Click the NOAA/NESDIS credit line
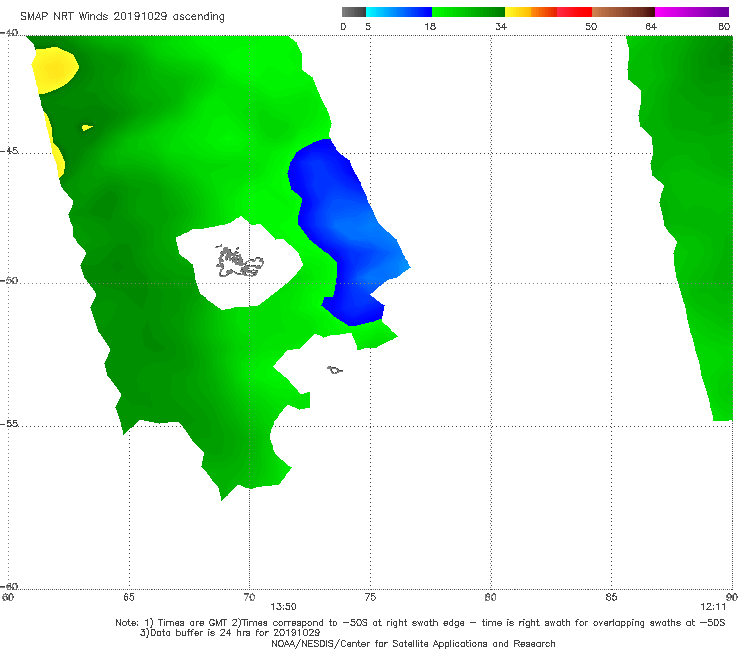This screenshot has width=740, height=650. click(413, 644)
